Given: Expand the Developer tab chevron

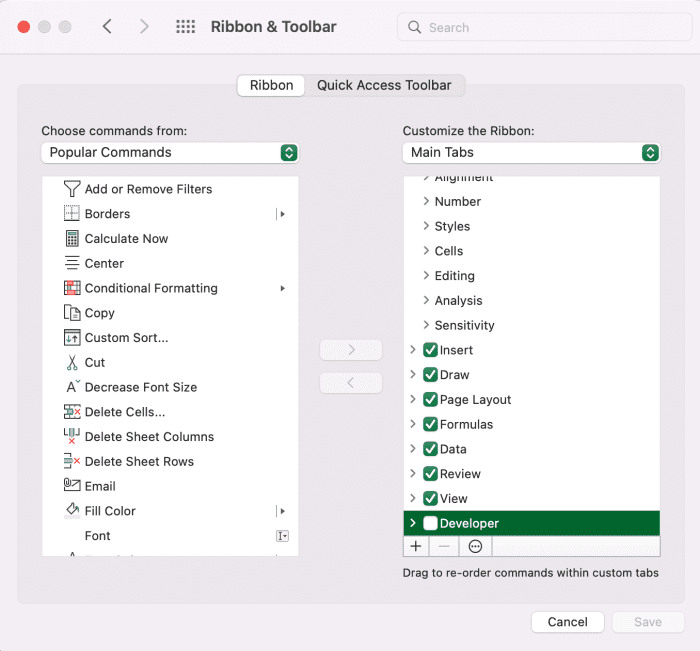Looking at the screenshot, I should coord(413,523).
